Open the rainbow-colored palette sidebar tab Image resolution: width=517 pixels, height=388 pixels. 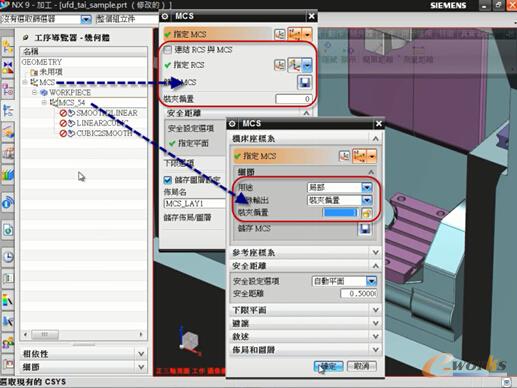pyautogui.click(x=7, y=300)
